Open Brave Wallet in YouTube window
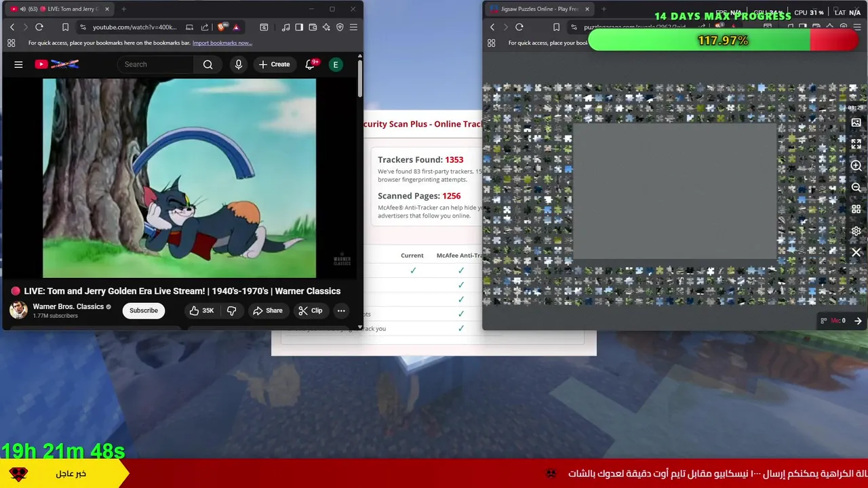 [x=313, y=27]
